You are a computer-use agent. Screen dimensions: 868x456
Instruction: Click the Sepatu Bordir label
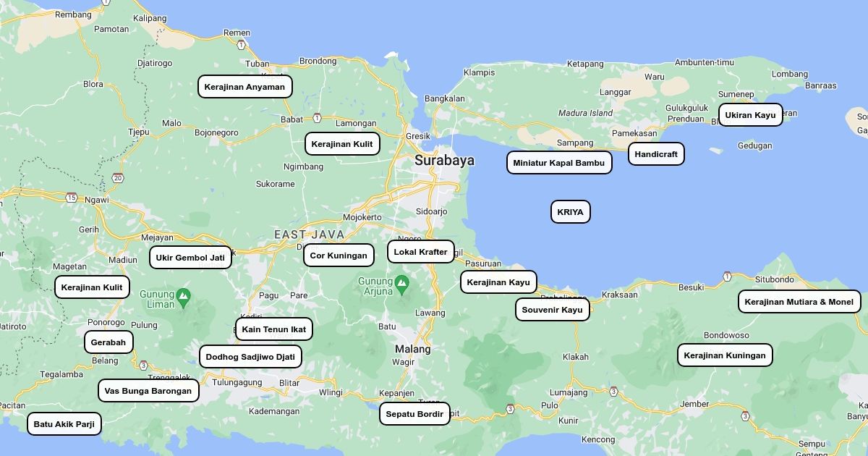[414, 414]
